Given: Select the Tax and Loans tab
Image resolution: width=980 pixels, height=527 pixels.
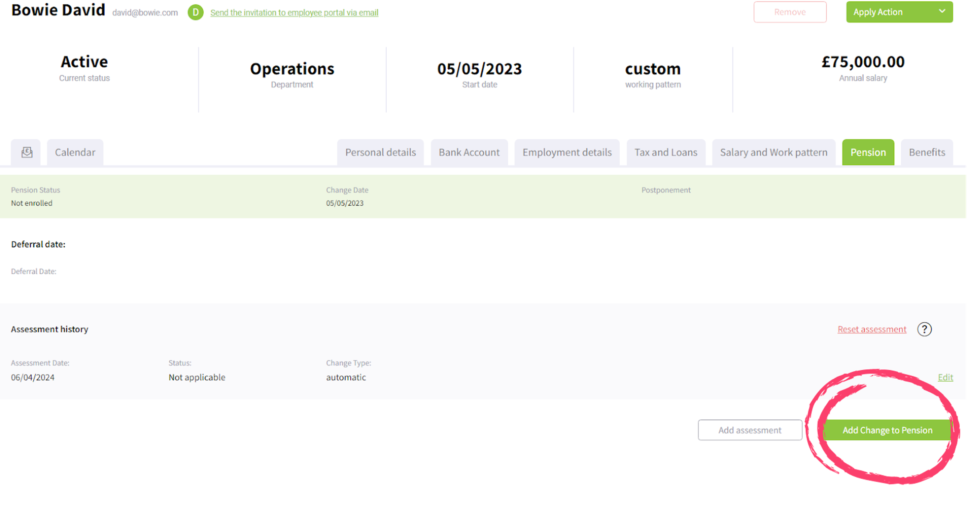Looking at the screenshot, I should (666, 152).
